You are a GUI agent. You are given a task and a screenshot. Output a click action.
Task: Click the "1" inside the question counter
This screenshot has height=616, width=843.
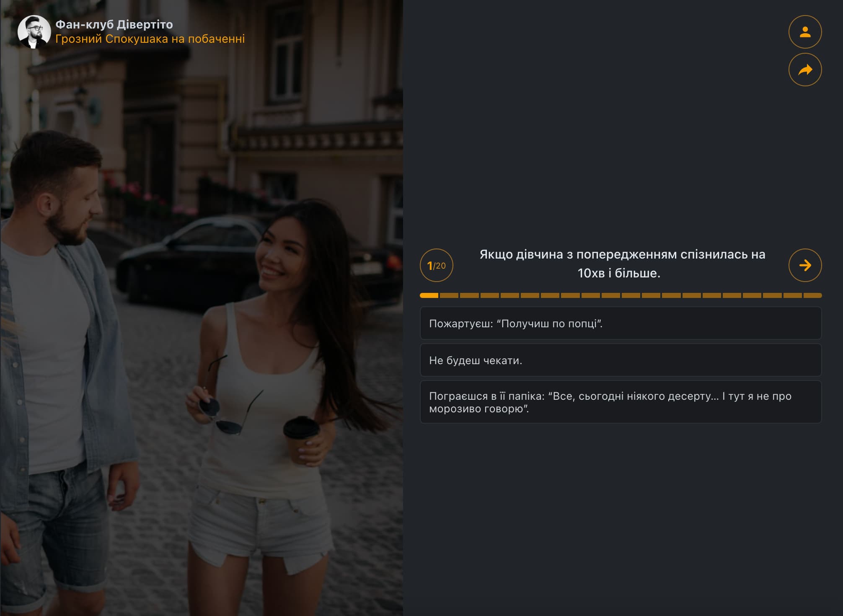431,265
